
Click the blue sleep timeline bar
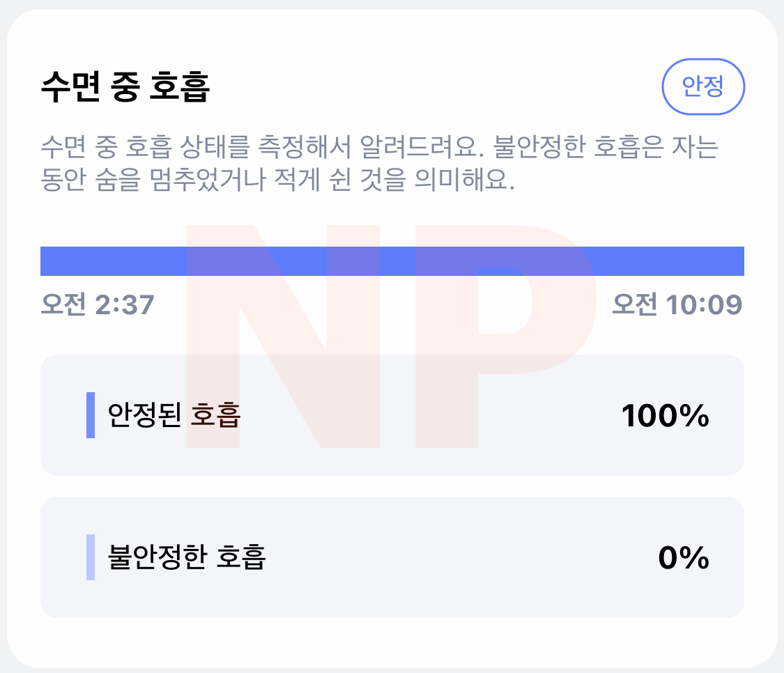[x=392, y=258]
